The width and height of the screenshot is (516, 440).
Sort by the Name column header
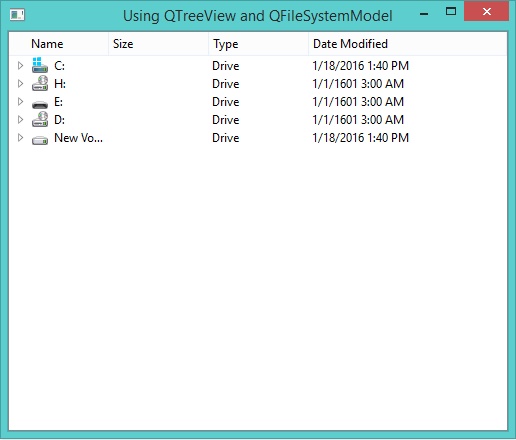59,44
